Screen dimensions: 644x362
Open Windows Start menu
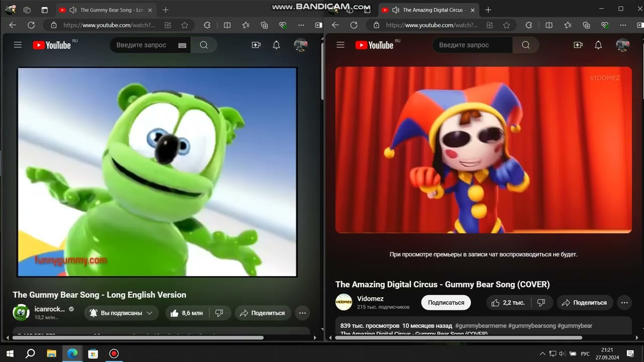coord(10,353)
